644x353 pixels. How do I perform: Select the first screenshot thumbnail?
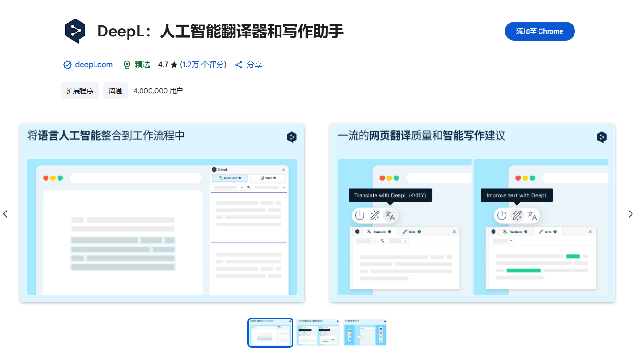(270, 333)
